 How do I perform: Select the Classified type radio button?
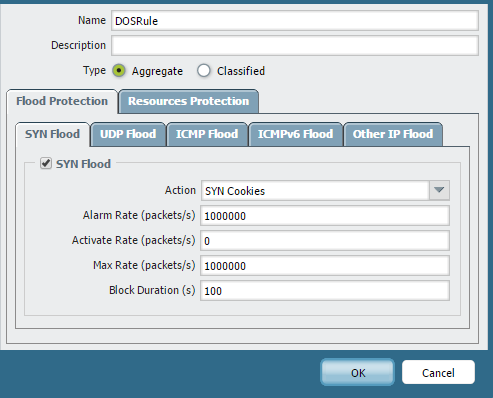[x=204, y=71]
